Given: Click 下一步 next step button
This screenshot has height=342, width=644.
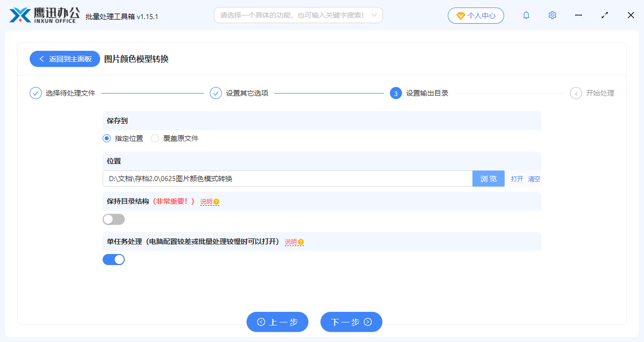Looking at the screenshot, I should click(351, 322).
